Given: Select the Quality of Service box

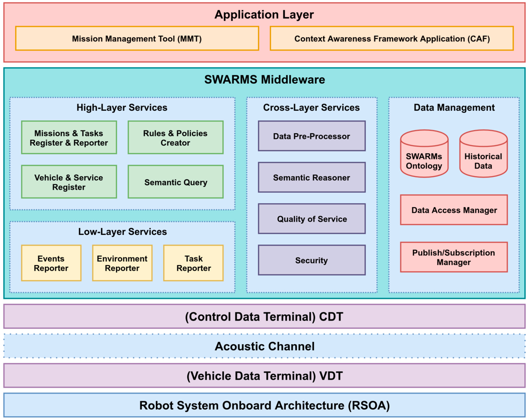Looking at the screenshot, I should tap(311, 219).
